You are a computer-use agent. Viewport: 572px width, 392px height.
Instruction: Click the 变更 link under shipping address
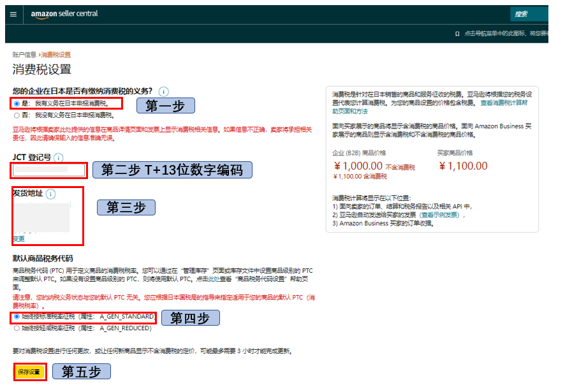pos(18,239)
